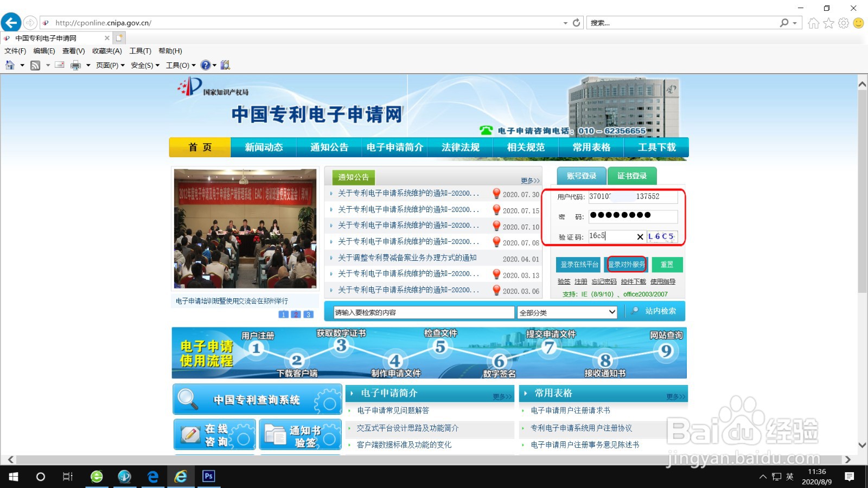
Task: Refresh the page with the reload icon
Action: point(577,23)
